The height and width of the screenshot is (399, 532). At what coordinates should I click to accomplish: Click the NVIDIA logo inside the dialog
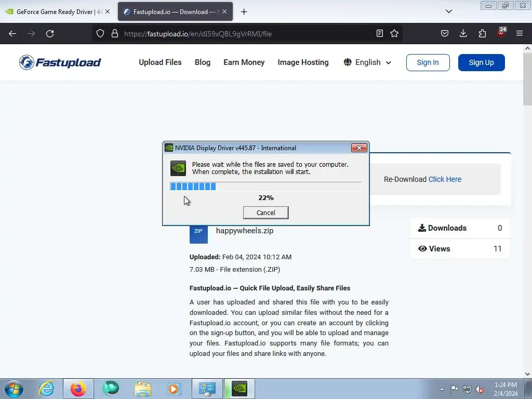(x=178, y=168)
